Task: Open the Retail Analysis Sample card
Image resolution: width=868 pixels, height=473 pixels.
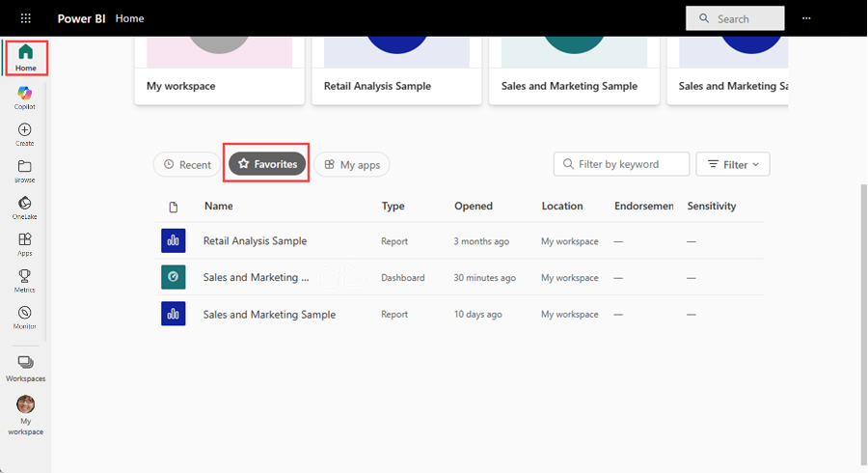Action: pyautogui.click(x=396, y=70)
